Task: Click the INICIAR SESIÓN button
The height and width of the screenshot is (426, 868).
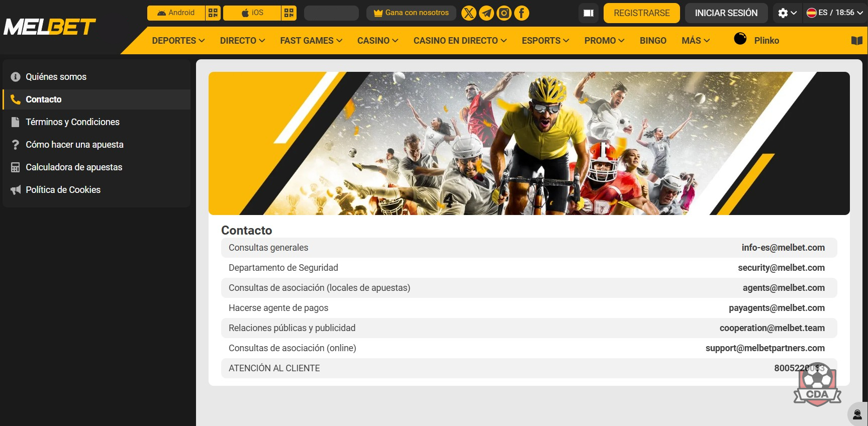Action: click(726, 13)
